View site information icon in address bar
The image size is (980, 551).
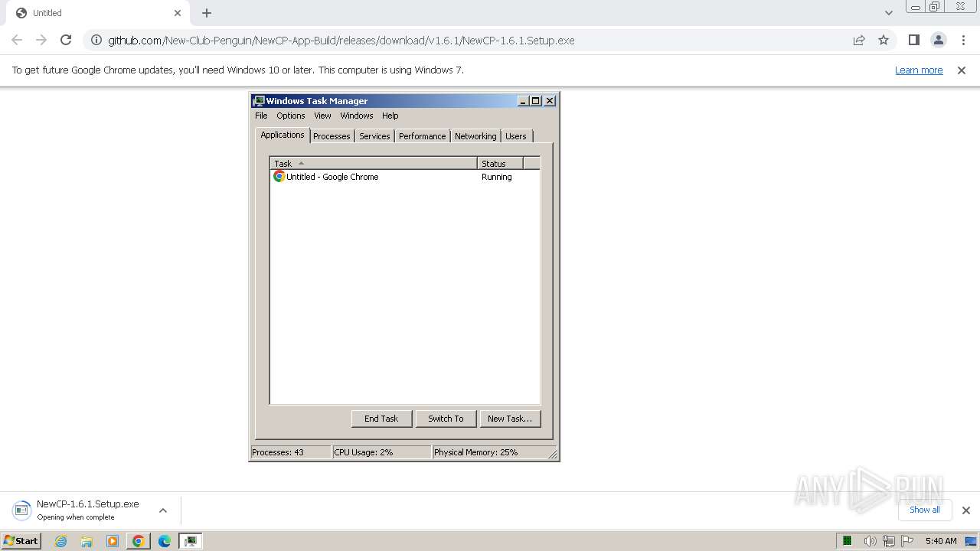click(x=96, y=40)
